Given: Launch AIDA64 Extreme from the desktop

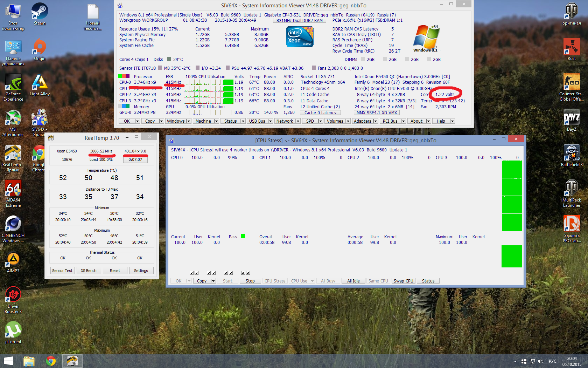Looking at the screenshot, I should coord(13,193).
